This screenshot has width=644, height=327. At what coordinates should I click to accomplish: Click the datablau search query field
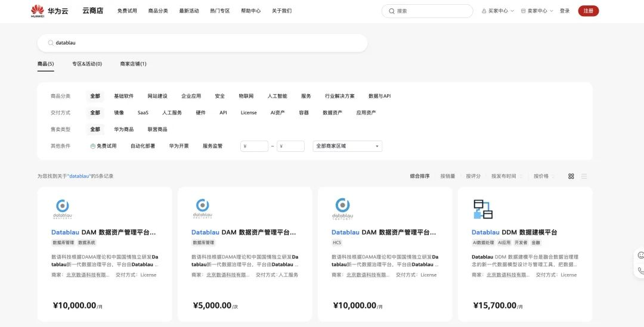[x=202, y=43]
